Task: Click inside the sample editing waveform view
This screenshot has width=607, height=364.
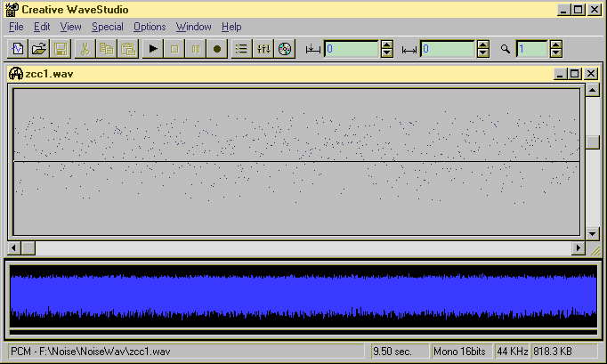Action: point(296,161)
